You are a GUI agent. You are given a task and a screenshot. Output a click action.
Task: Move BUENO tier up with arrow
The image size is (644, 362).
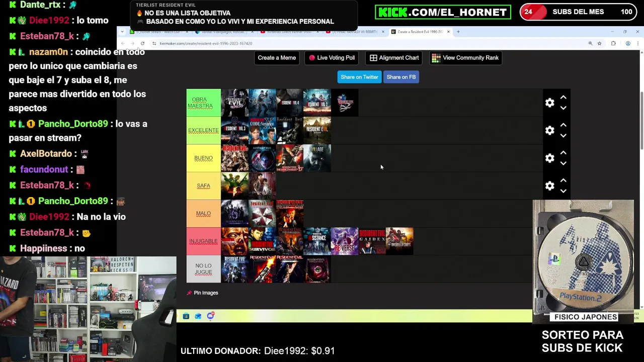point(563,153)
